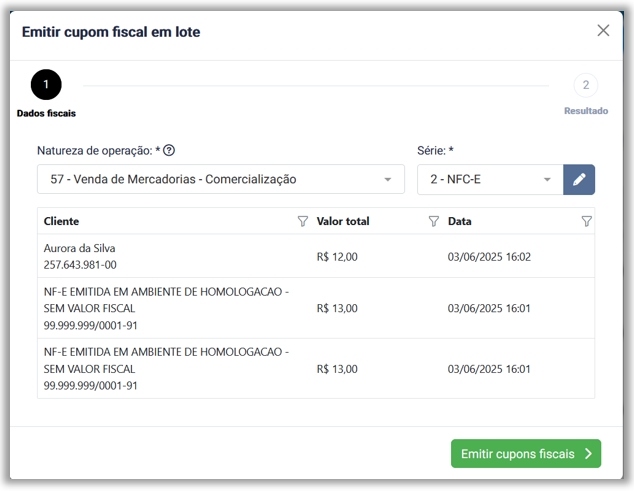Click the Cliente column header
This screenshot has width=634, height=491.
(62, 221)
